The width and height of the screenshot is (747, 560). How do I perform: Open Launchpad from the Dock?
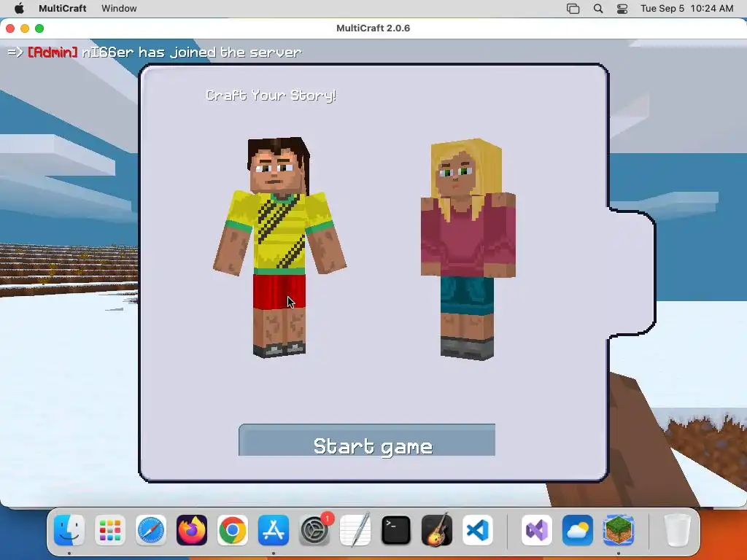tap(110, 530)
